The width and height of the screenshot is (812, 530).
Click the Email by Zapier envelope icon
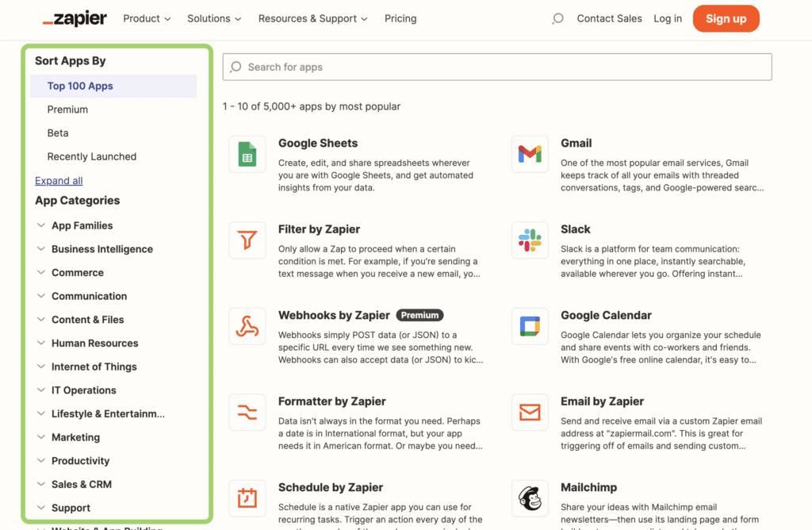coord(529,413)
